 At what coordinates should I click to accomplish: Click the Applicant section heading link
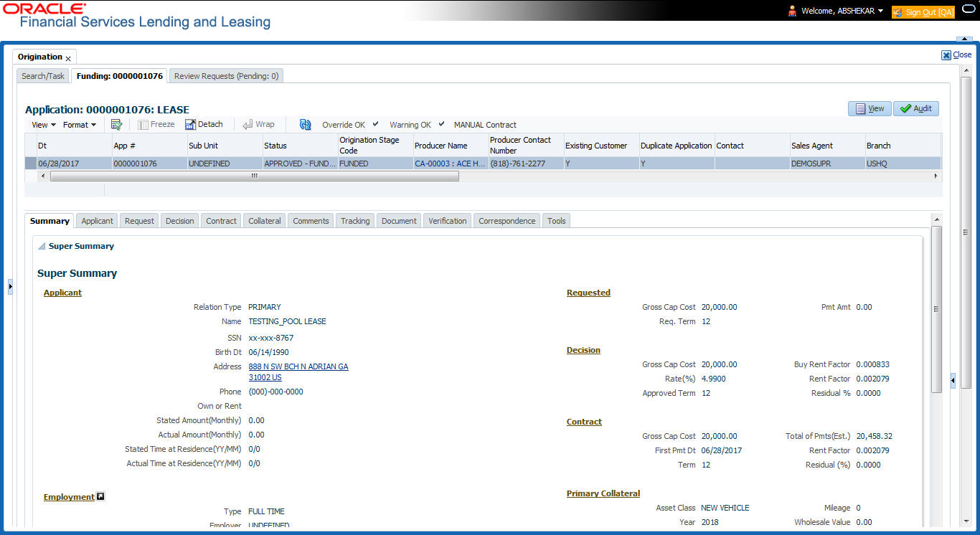point(62,293)
